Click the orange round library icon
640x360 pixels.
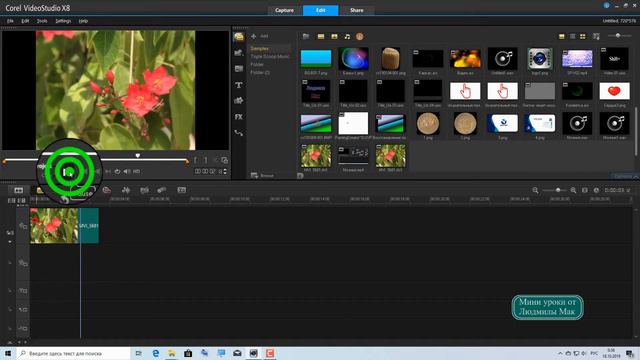pos(360,36)
